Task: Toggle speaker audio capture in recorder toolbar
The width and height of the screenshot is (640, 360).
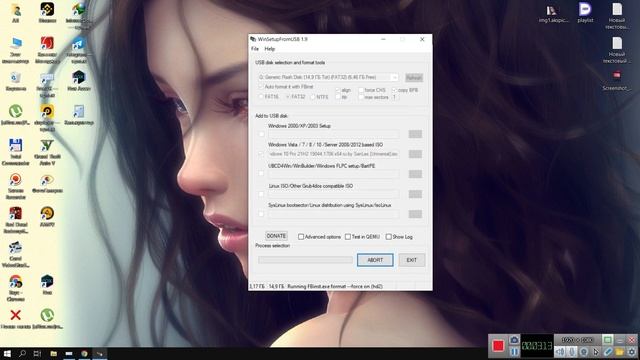Action: click(560, 351)
